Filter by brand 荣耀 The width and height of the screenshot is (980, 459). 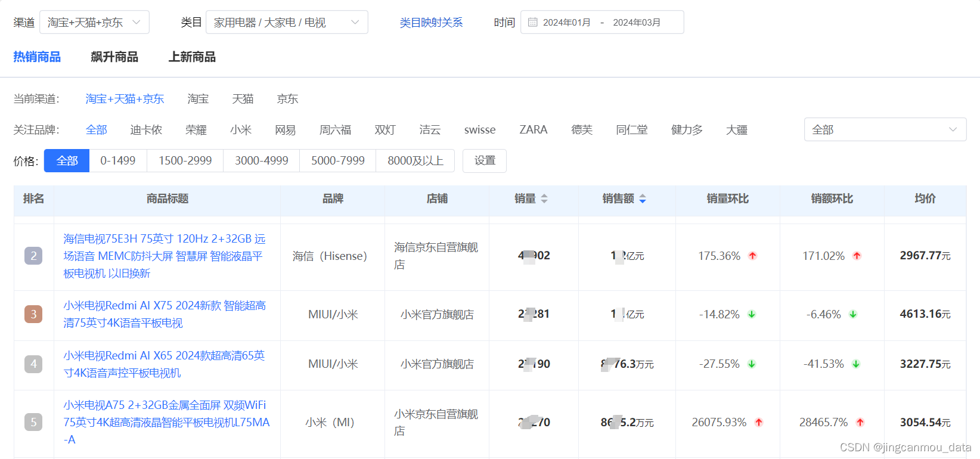(196, 130)
